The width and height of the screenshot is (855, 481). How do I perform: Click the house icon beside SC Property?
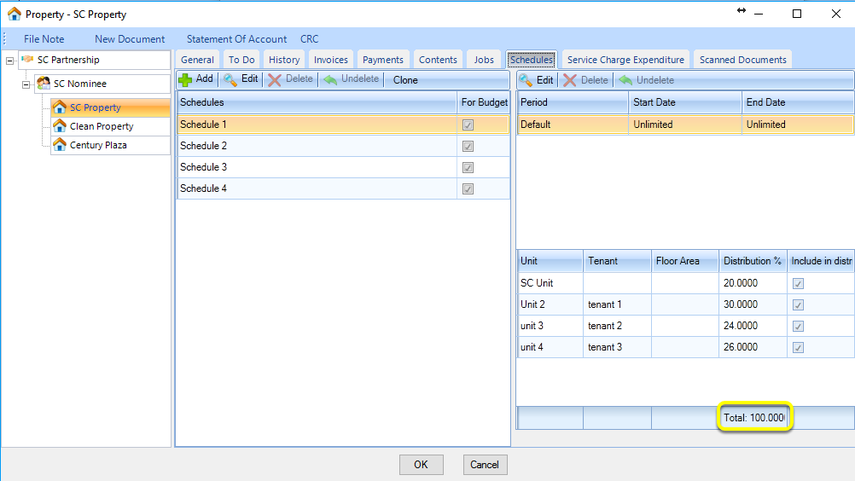tap(59, 107)
